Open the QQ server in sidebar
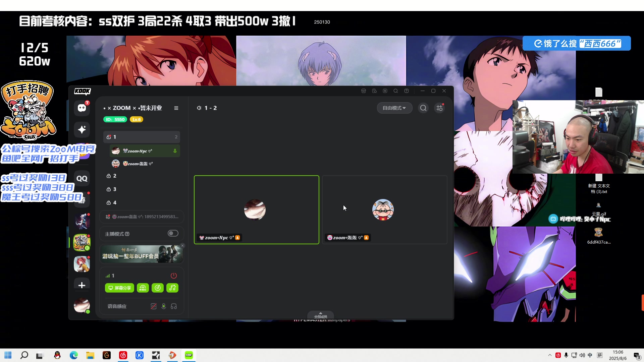 click(x=82, y=178)
